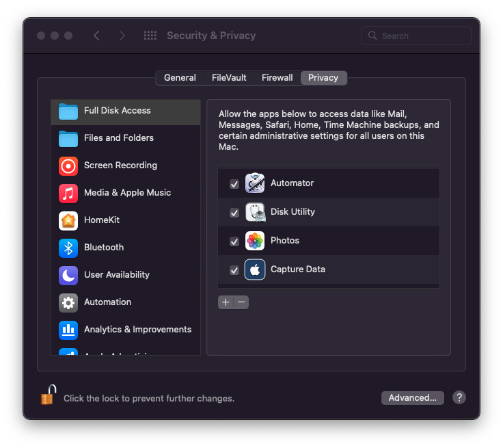Select the Automator name in app list

pyautogui.click(x=292, y=183)
